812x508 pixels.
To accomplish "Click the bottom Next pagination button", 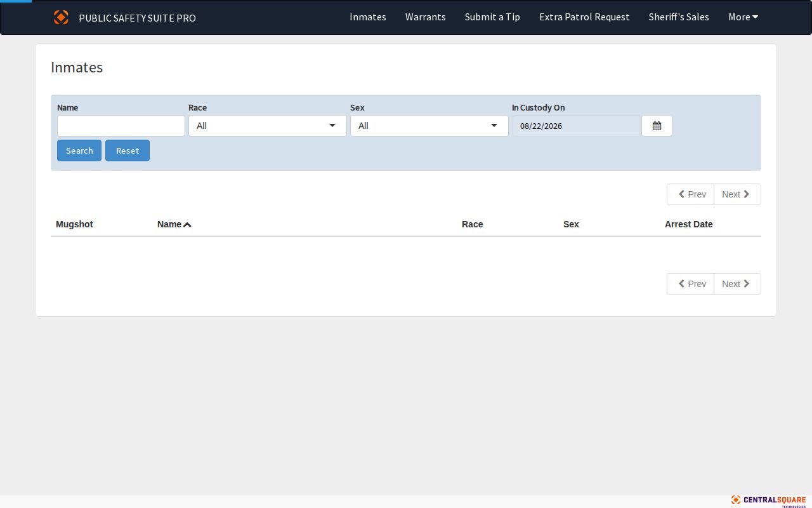I will pos(737,284).
